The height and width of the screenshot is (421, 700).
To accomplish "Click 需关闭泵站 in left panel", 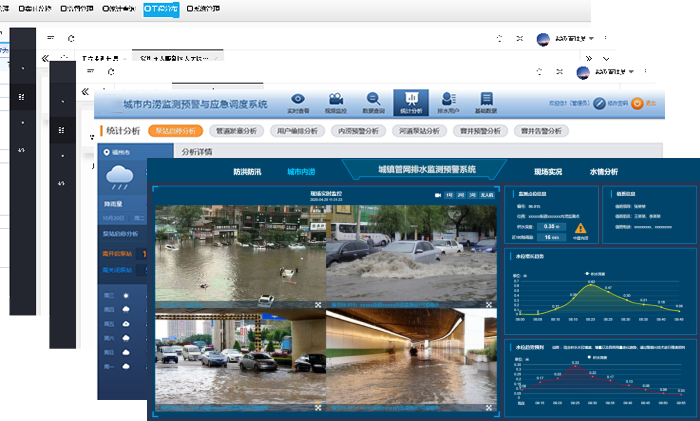I will point(117,270).
